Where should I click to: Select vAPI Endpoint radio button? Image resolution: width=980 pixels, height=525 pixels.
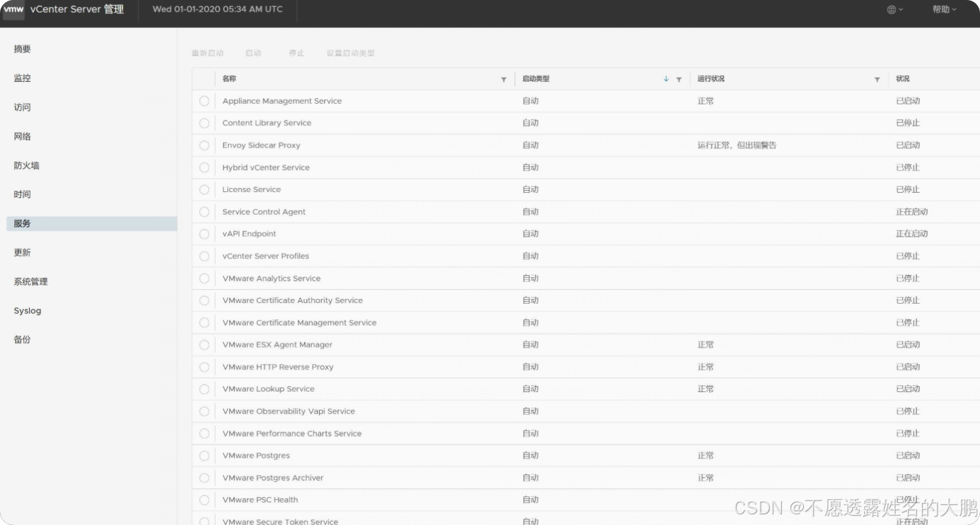(204, 234)
